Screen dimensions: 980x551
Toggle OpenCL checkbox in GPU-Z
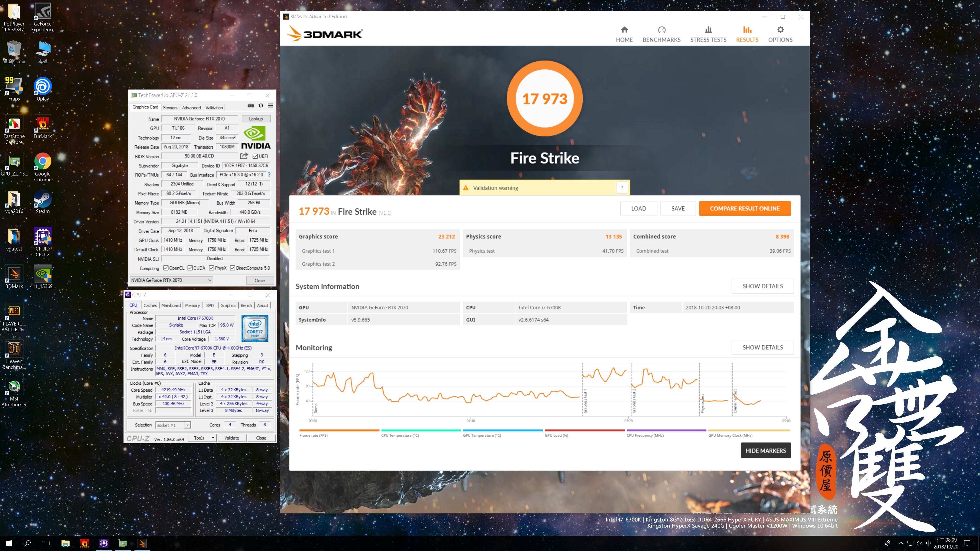coord(166,268)
